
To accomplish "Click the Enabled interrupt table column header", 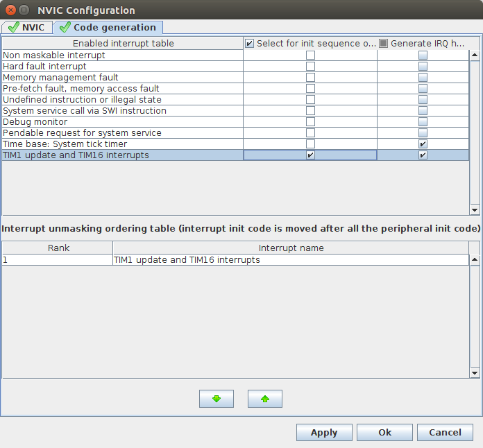I will 123,44.
